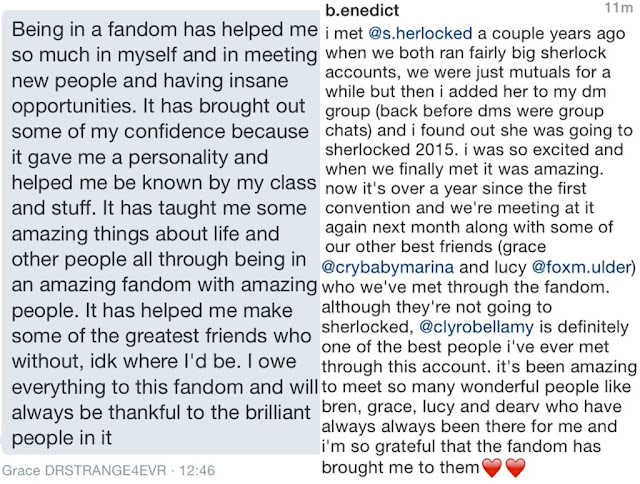Viewport: 640px width, 484px height.
Task: Click the first red heart emoji
Action: [x=492, y=468]
